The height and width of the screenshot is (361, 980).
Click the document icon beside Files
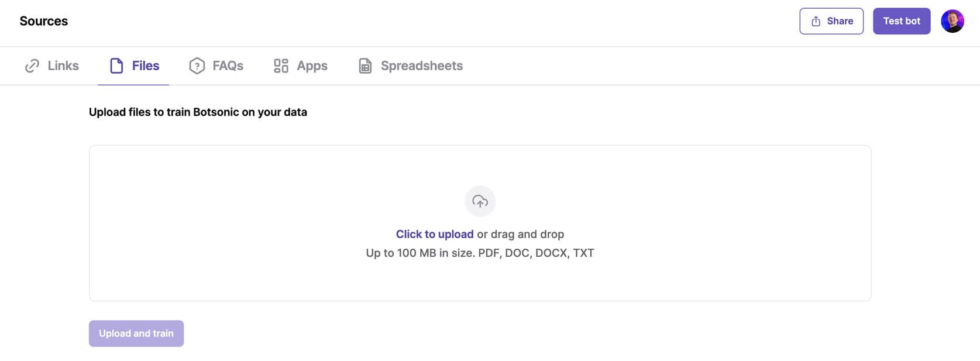[x=116, y=66]
